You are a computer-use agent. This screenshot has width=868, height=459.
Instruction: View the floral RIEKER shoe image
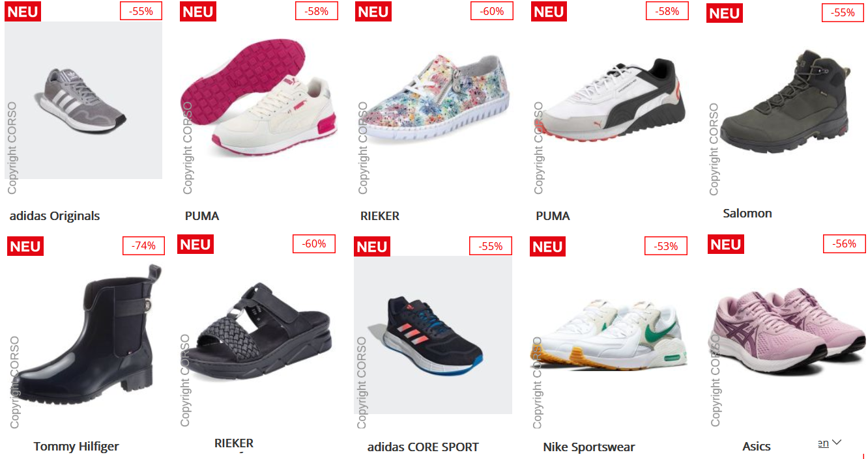click(434, 100)
